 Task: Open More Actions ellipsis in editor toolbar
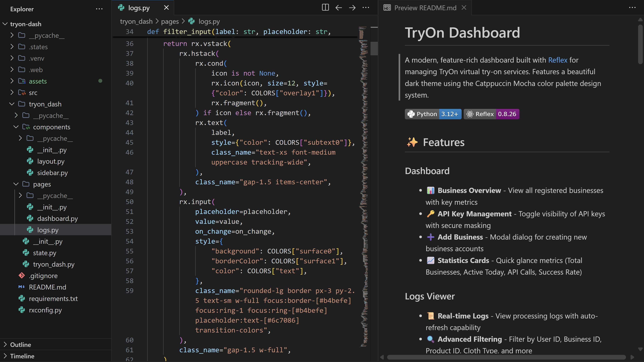366,7
